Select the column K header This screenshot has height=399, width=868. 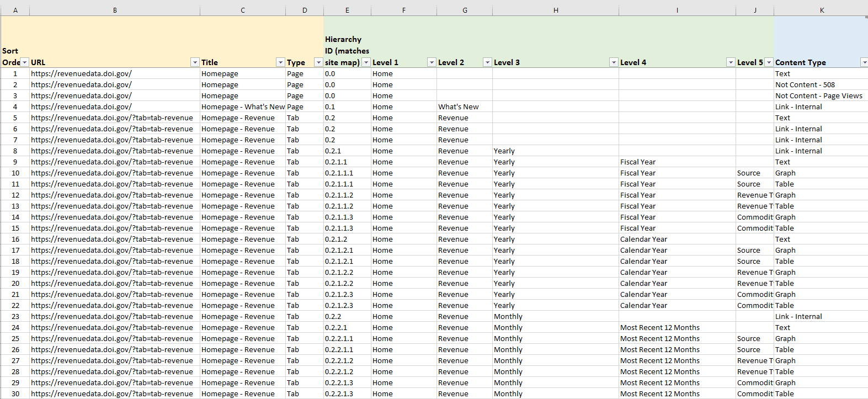click(x=821, y=10)
